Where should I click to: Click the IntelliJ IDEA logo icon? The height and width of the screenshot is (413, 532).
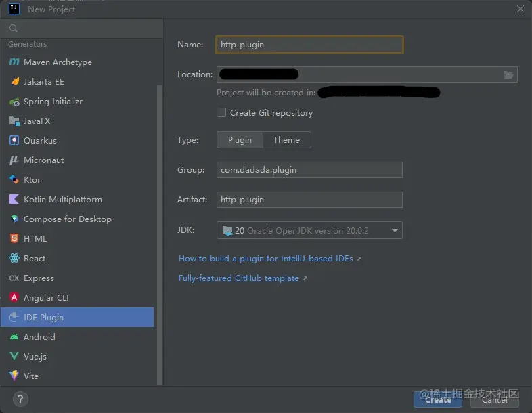coord(14,9)
